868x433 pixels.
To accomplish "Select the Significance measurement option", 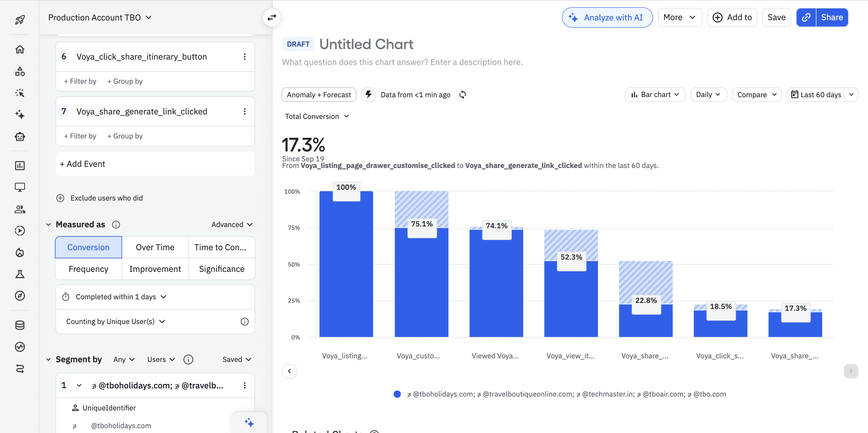I will pyautogui.click(x=222, y=269).
